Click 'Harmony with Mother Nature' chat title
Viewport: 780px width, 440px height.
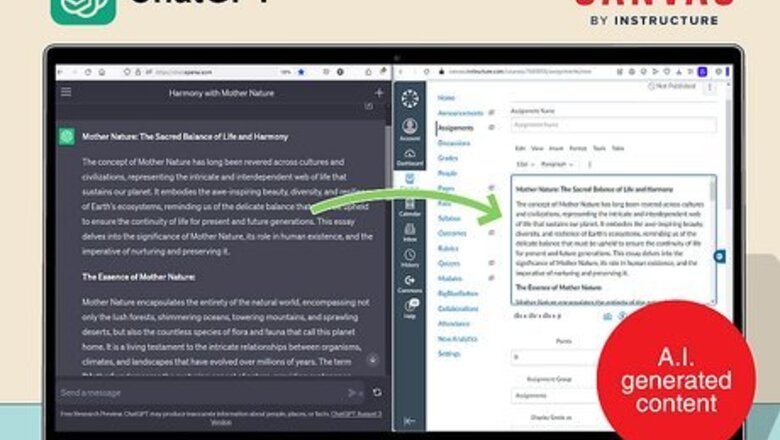[x=221, y=93]
